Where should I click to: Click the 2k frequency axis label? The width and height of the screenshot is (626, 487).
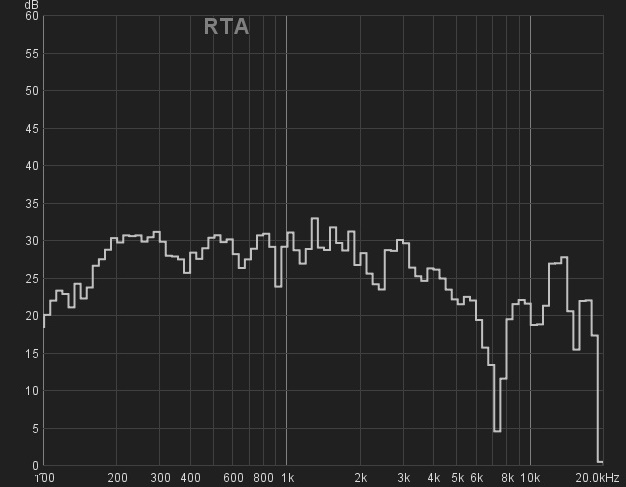coord(361,478)
